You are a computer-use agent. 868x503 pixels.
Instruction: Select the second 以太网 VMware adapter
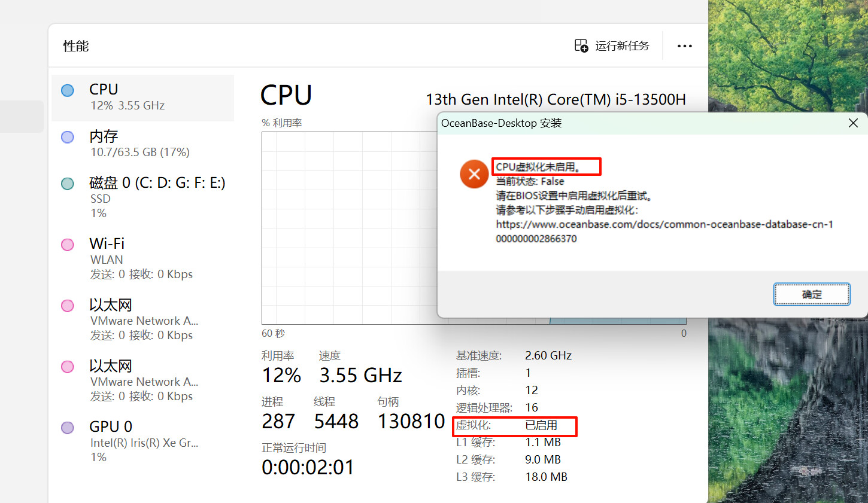tap(142, 381)
